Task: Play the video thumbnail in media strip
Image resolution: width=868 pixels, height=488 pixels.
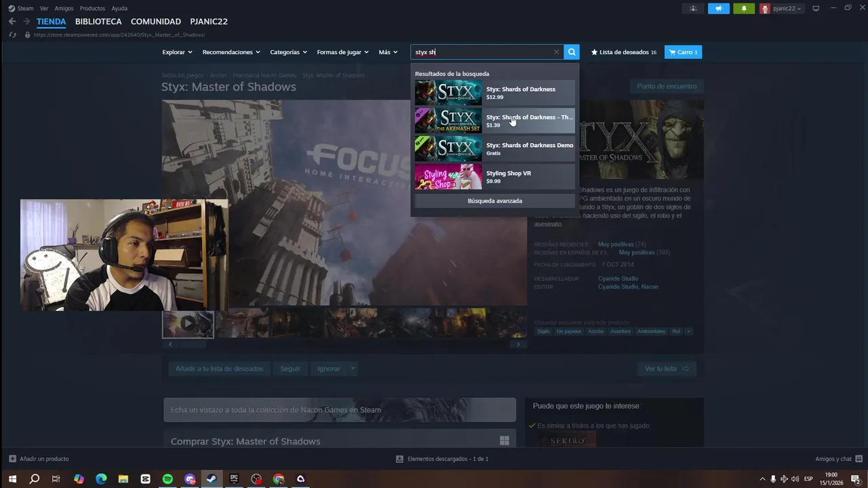Action: pos(188,324)
